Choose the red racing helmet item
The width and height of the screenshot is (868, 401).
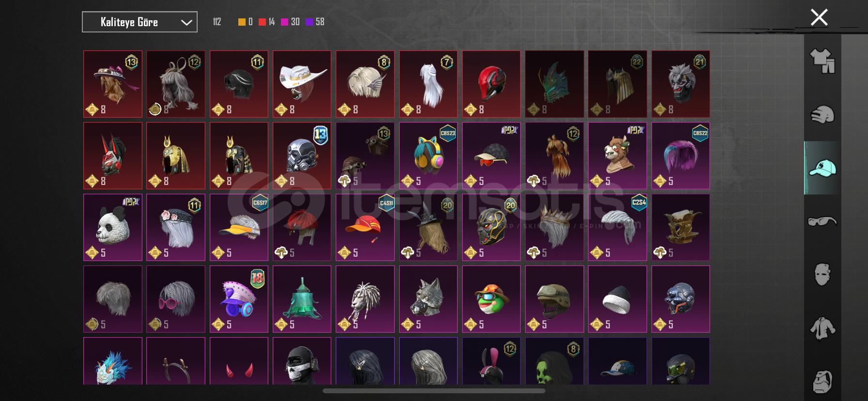(491, 84)
